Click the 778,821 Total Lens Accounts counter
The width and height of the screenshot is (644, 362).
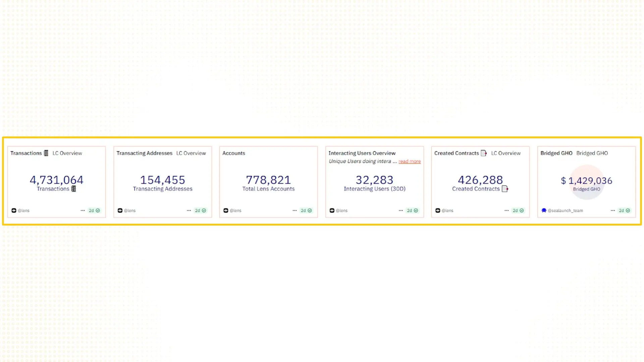pos(268,180)
